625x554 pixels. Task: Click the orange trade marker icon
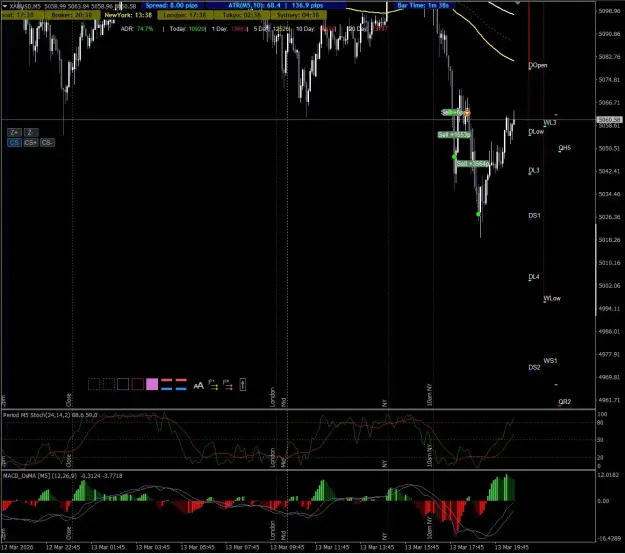pyautogui.click(x=467, y=113)
